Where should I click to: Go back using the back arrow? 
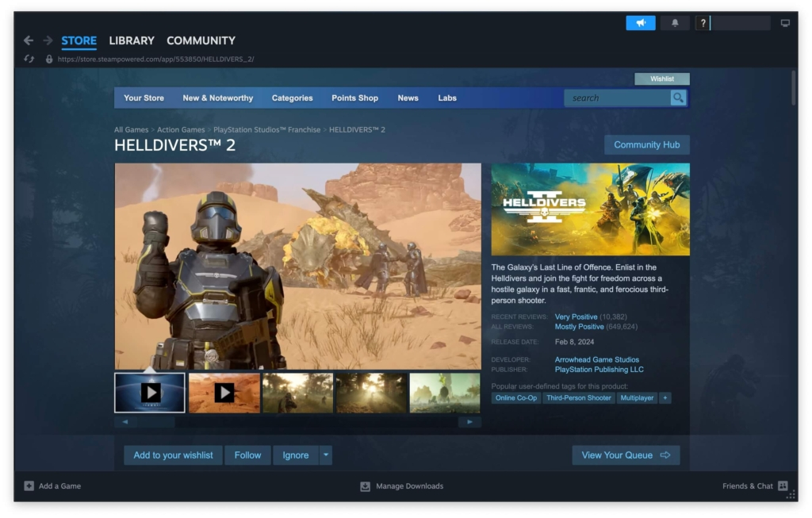coord(29,40)
